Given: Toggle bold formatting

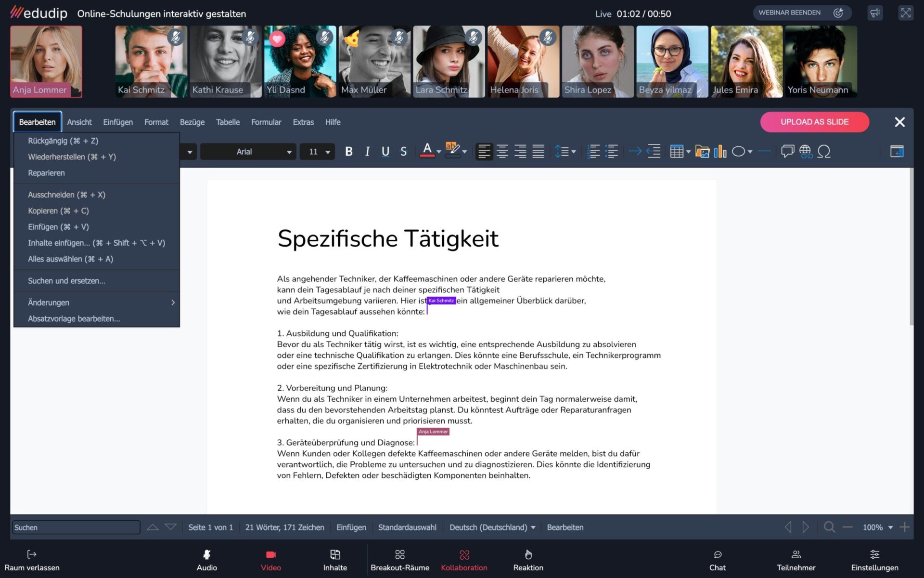Looking at the screenshot, I should 349,152.
